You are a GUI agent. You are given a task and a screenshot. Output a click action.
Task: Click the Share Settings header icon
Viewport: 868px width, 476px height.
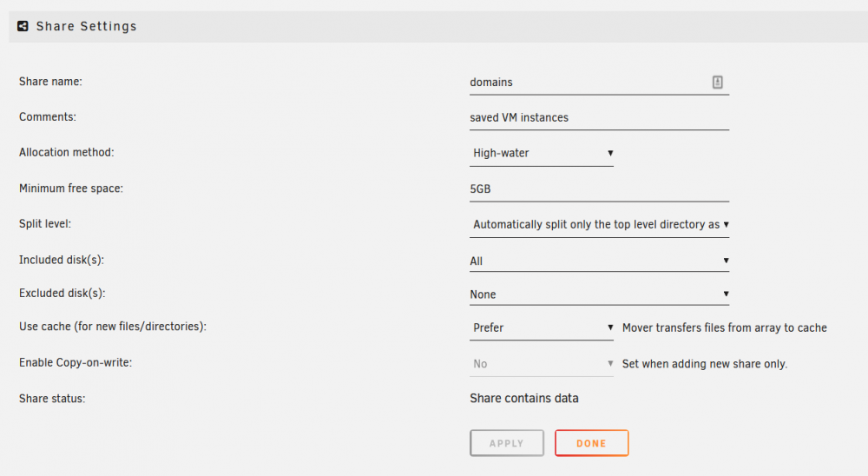pos(23,26)
